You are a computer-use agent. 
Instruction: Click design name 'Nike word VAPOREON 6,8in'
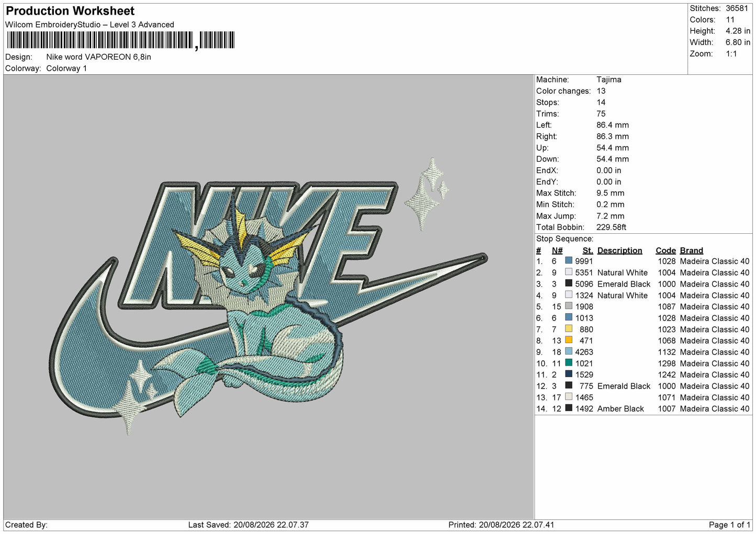(x=99, y=57)
